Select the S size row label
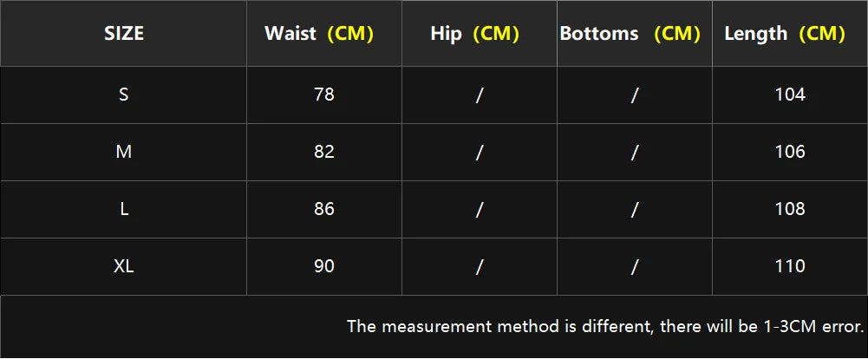 pyautogui.click(x=124, y=95)
